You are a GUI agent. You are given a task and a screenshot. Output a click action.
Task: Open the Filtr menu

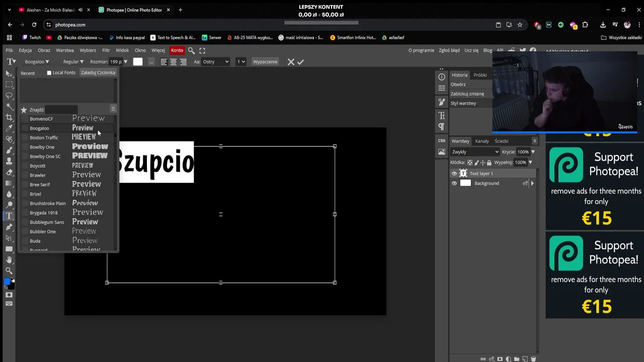pyautogui.click(x=106, y=50)
